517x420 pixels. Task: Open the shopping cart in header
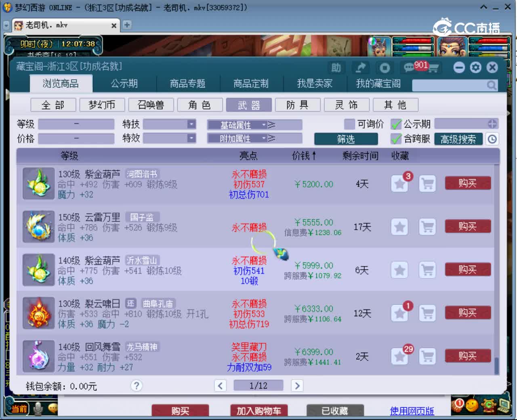433,68
